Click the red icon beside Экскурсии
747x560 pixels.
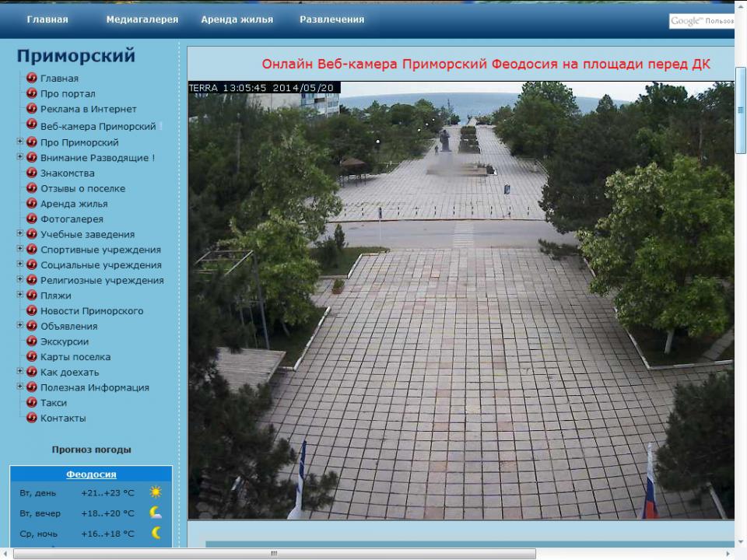click(32, 341)
